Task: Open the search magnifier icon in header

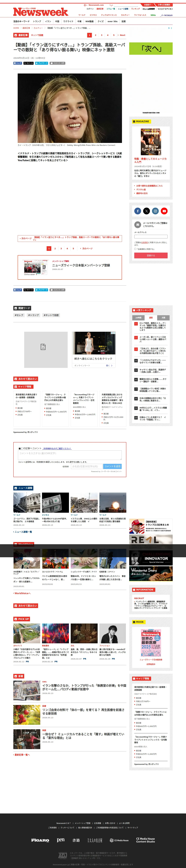Action: click(x=110, y=5)
